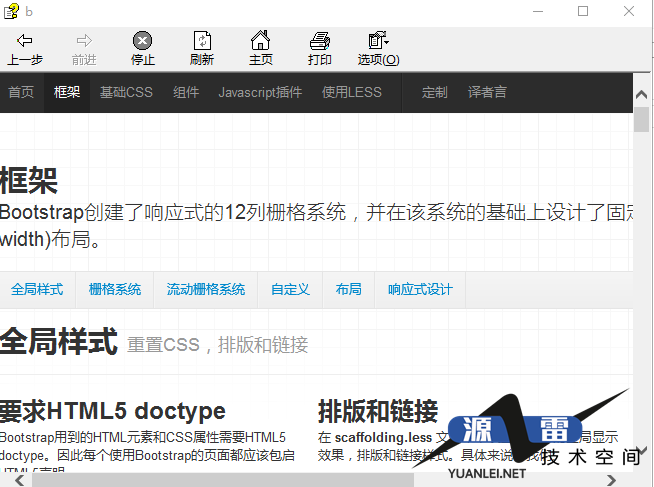Jump to 栅格系统 section tab

pyautogui.click(x=115, y=289)
